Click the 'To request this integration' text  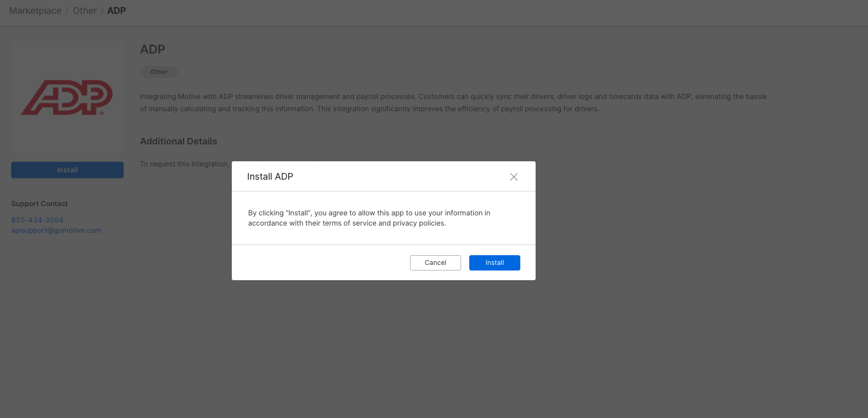[185, 164]
